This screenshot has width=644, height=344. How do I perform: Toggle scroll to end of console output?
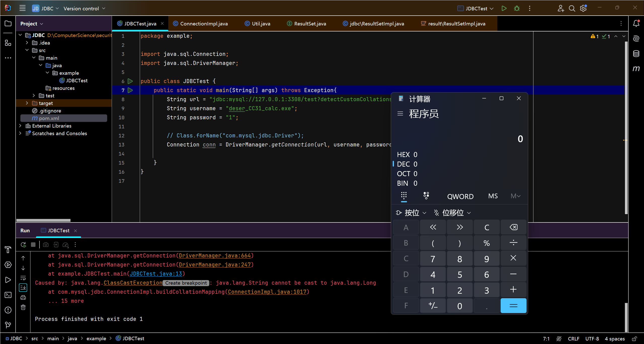[23, 287]
